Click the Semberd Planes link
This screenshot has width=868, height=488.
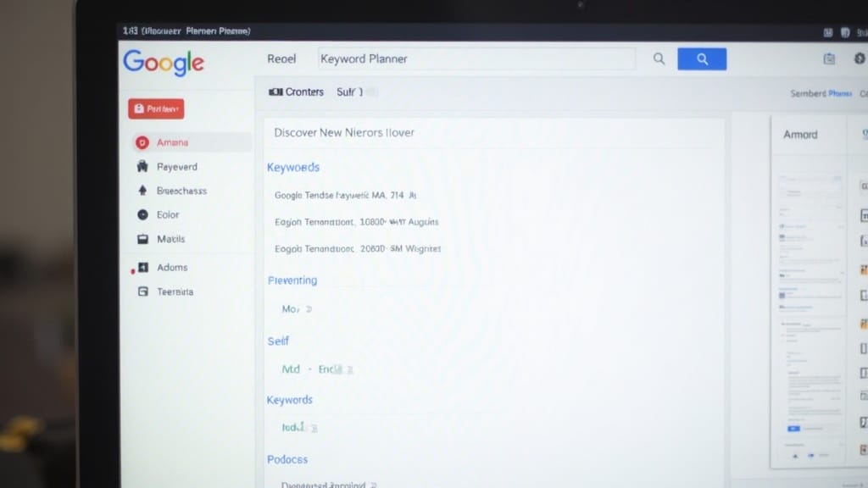[821, 93]
